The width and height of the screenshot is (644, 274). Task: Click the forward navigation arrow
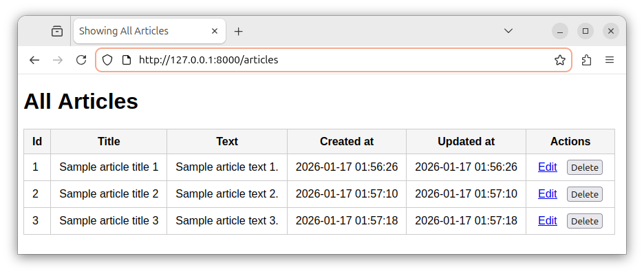pos(58,60)
